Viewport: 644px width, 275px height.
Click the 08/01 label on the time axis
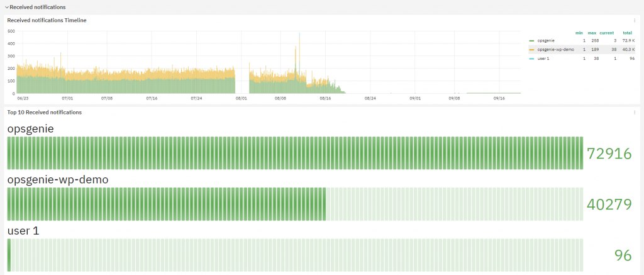(241, 99)
